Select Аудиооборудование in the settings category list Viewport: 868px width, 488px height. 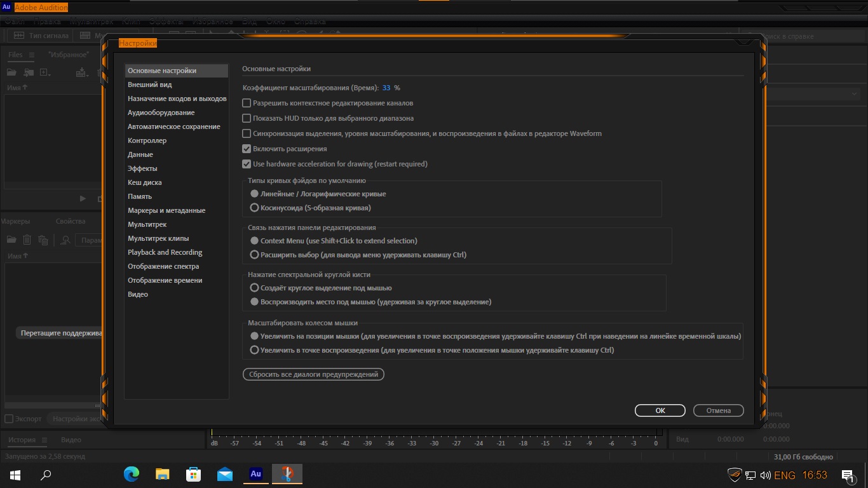161,112
